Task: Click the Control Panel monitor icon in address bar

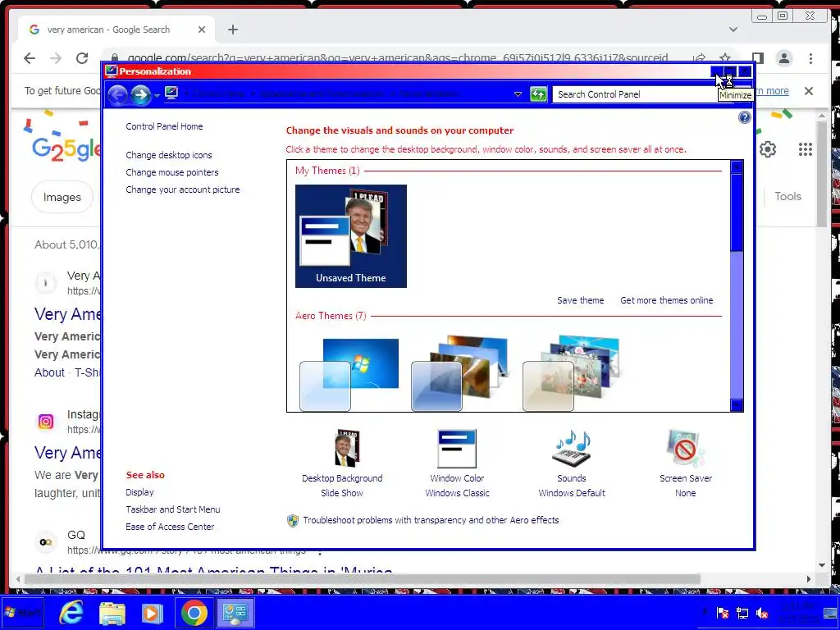Action: tap(171, 94)
